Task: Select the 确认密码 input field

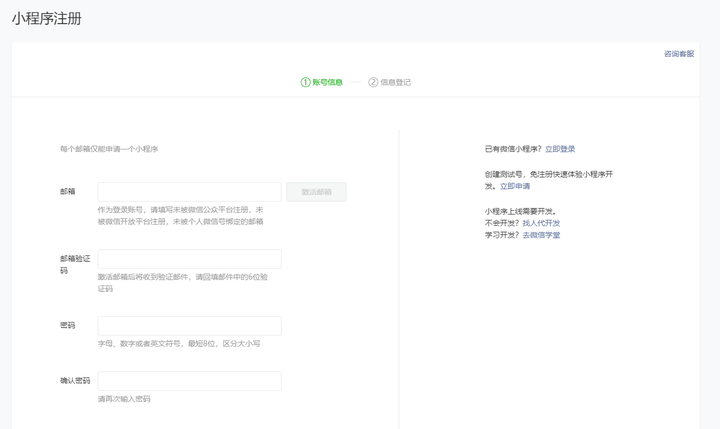Action: pyautogui.click(x=189, y=381)
